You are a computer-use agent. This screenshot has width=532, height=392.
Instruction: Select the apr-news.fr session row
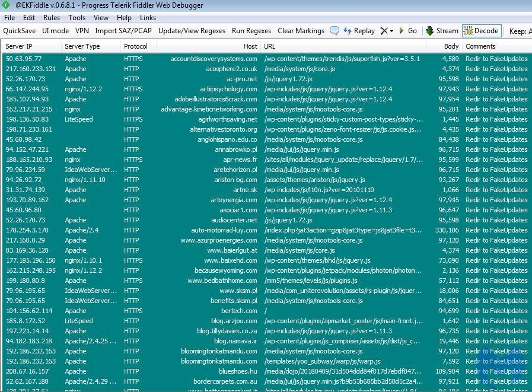click(x=240, y=160)
